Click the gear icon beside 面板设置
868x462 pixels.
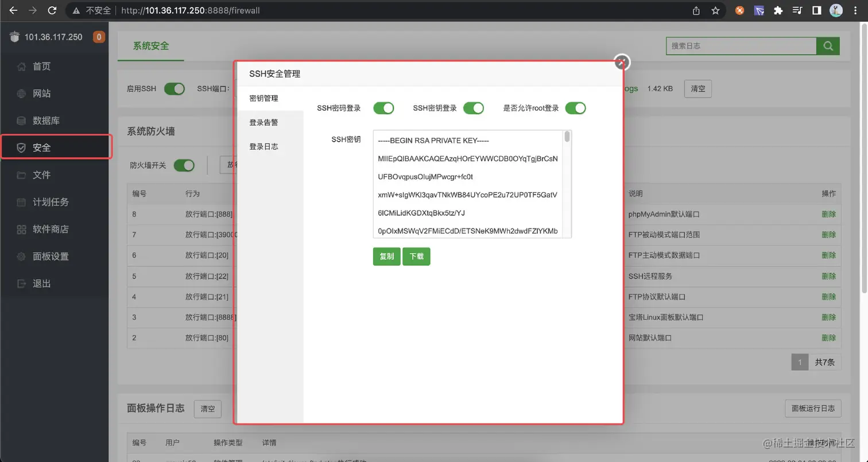[x=21, y=257]
